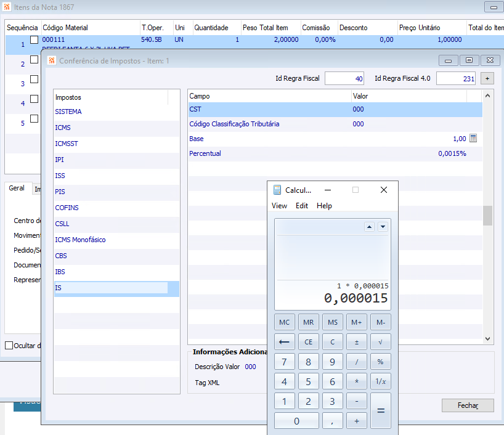Screen dimensions: 504x435
Task: Click the equals key on calculator
Action: pyautogui.click(x=381, y=410)
